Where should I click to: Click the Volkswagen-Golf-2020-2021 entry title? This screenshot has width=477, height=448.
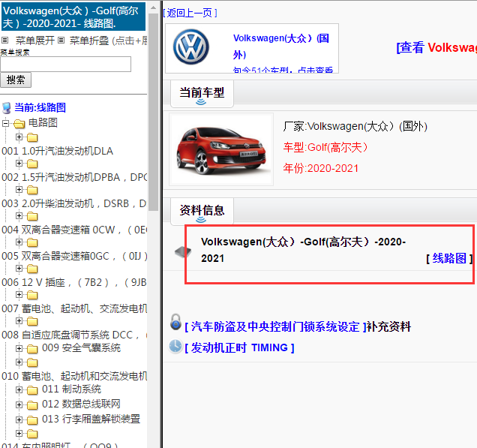pos(303,250)
